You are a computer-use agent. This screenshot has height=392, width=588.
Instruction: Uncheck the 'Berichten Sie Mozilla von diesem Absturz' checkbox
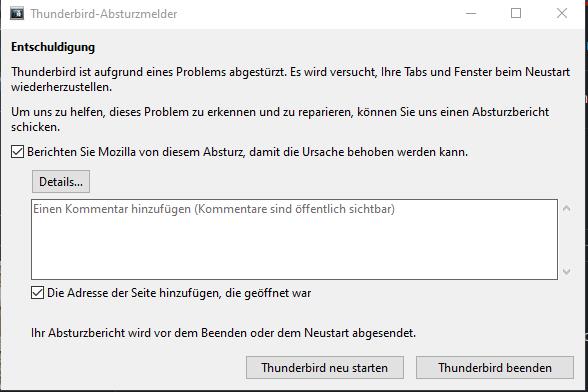18,152
